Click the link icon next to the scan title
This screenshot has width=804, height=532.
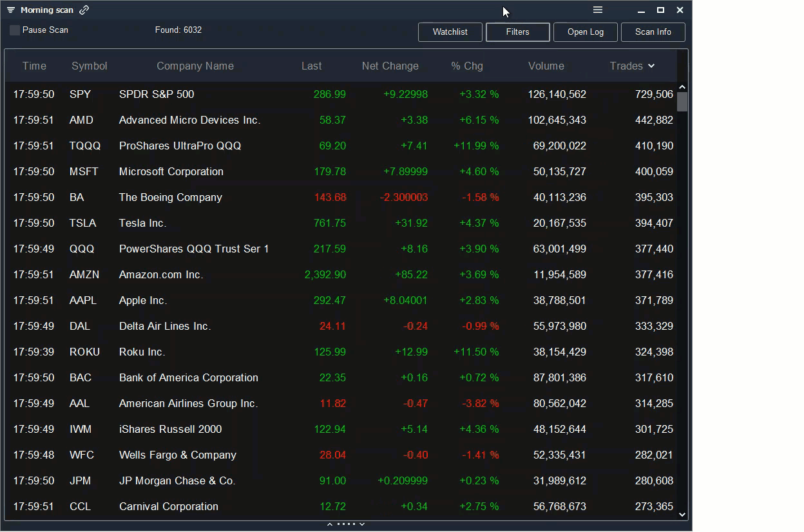click(84, 10)
